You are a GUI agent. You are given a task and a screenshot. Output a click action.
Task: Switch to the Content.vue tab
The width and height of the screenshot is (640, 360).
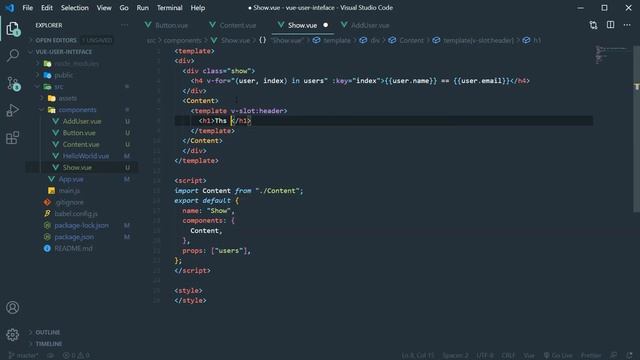(x=238, y=25)
